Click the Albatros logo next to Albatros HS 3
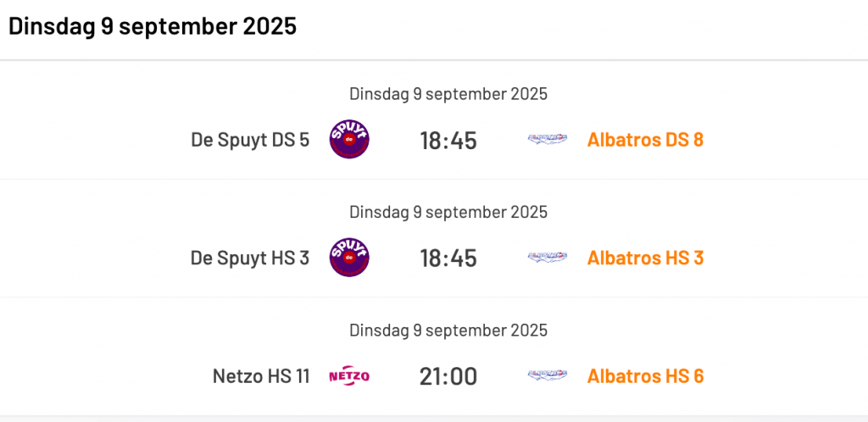Image resolution: width=868 pixels, height=422 pixels. pyautogui.click(x=547, y=258)
